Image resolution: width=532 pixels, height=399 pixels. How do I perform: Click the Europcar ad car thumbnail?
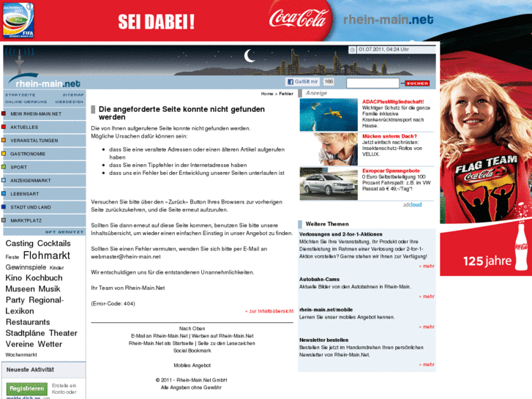click(x=329, y=184)
